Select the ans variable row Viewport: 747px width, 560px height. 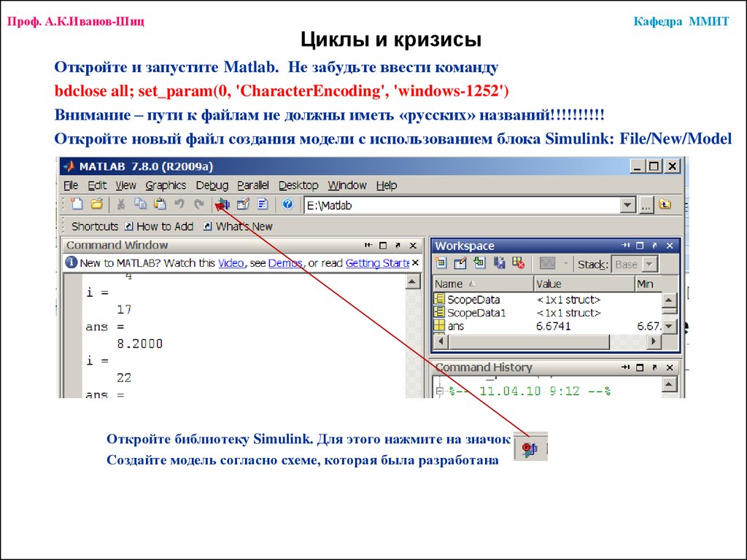[x=546, y=326]
